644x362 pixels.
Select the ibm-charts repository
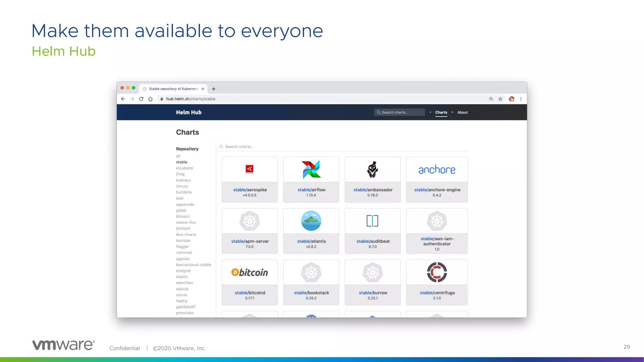[x=186, y=235]
